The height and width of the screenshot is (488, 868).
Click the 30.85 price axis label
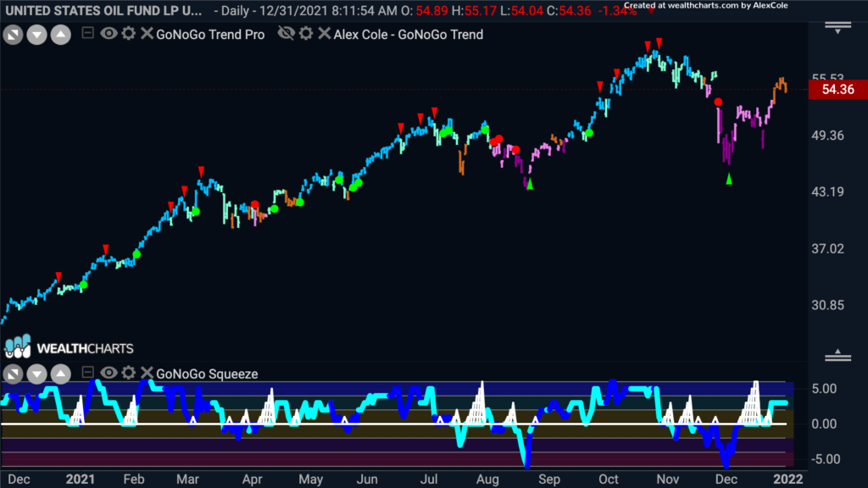[x=827, y=305]
